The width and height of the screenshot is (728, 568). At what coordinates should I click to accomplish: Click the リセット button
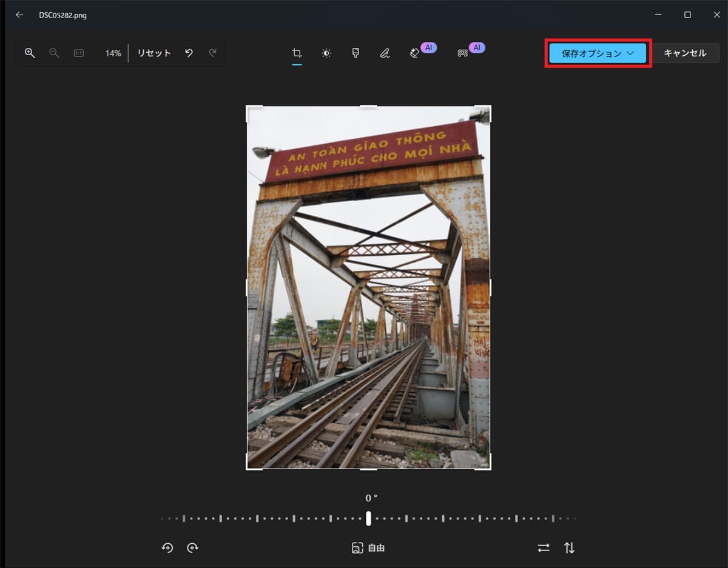click(153, 53)
